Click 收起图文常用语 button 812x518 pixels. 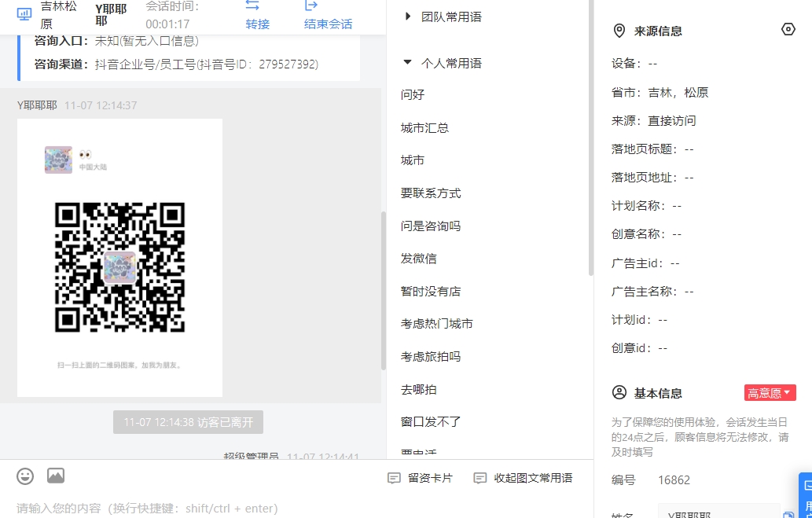pyautogui.click(x=523, y=478)
